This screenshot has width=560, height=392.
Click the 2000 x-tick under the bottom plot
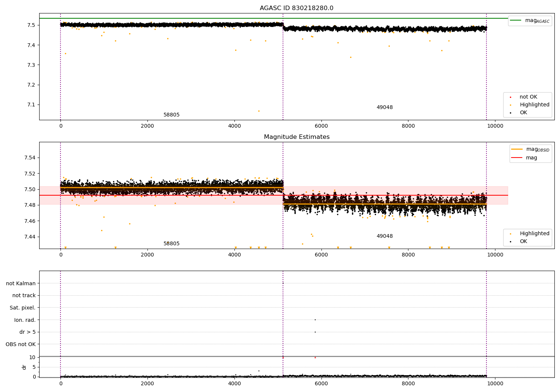(x=147, y=384)
